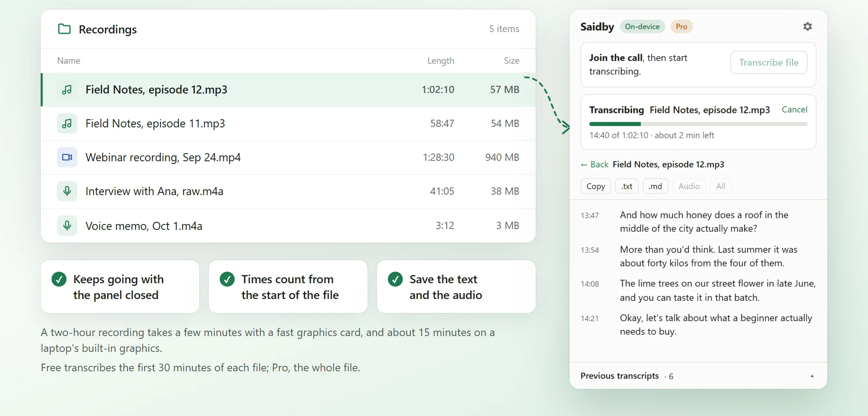Select Field Notes, episode 11.mp3 row
Screen dimensions: 868x416
point(288,123)
